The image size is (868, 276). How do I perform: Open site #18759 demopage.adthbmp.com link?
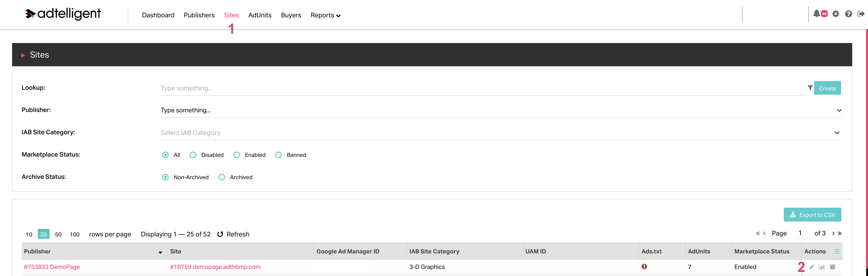click(215, 267)
